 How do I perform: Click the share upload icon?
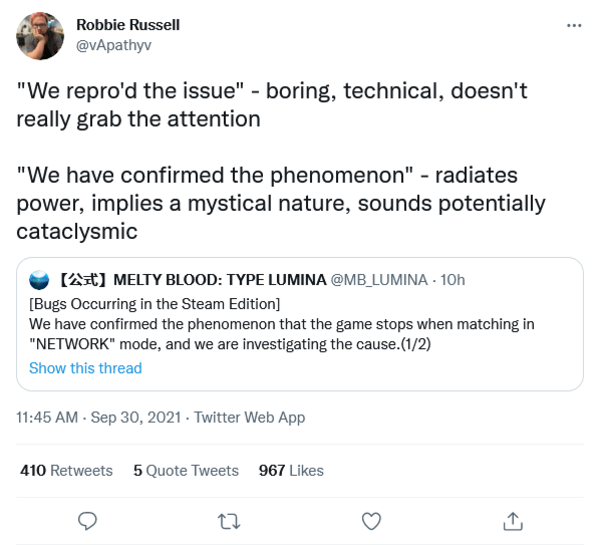[512, 520]
